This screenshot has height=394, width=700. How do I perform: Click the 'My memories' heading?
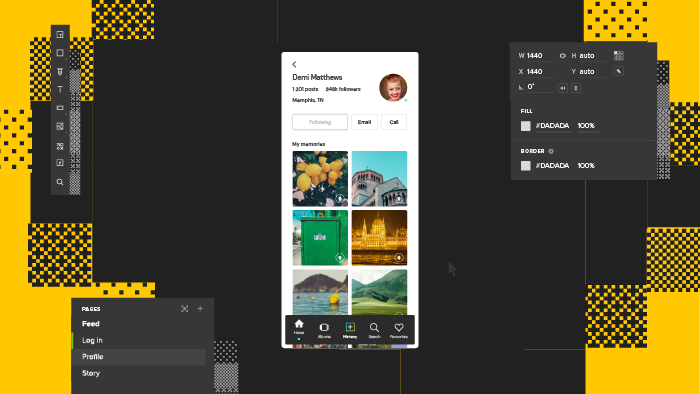click(x=308, y=144)
